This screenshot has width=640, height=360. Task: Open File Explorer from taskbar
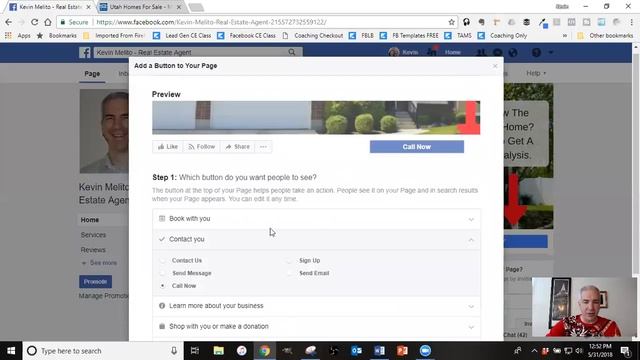click(218, 351)
